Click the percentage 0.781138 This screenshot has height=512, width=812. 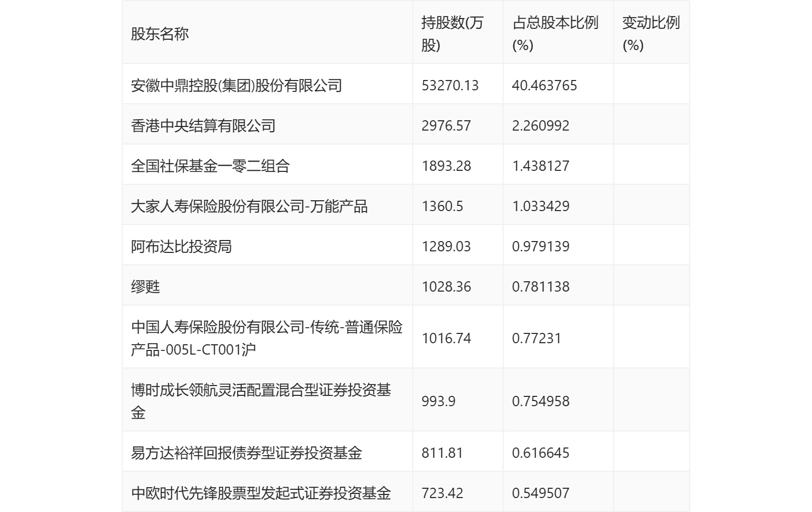point(541,286)
